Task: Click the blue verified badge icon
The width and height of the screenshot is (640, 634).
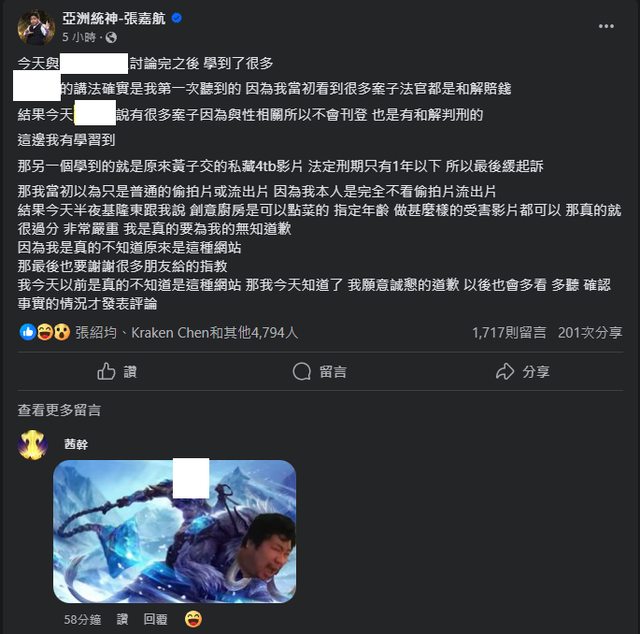Action: click(x=177, y=18)
